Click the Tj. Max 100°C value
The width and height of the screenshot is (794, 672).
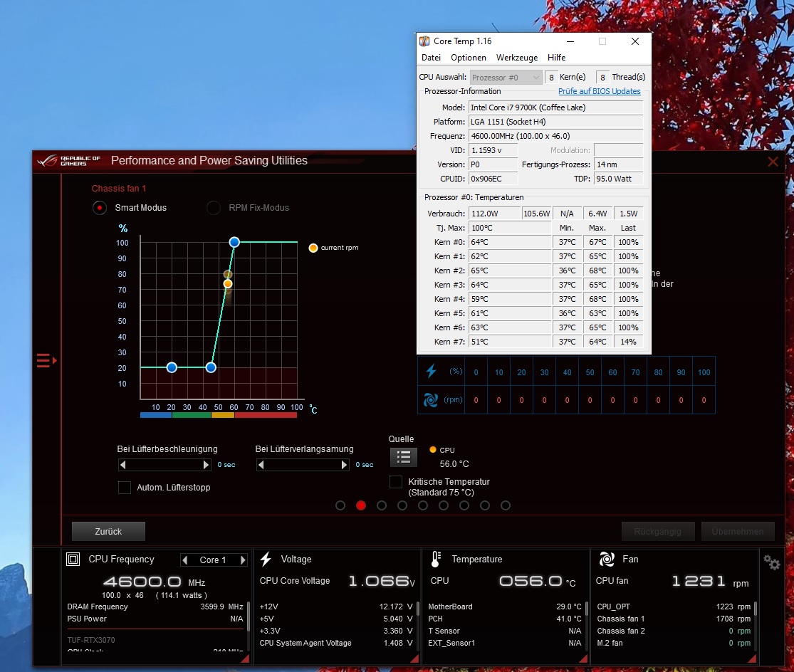coord(511,228)
